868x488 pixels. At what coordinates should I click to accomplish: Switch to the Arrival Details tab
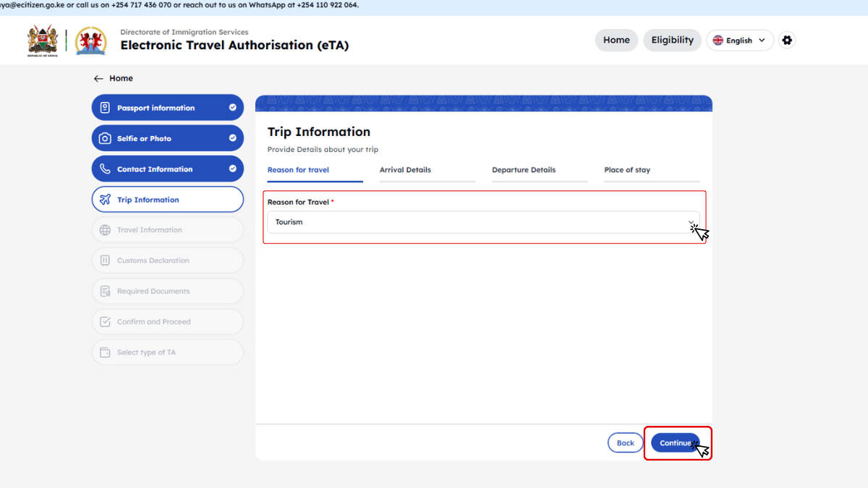point(405,170)
